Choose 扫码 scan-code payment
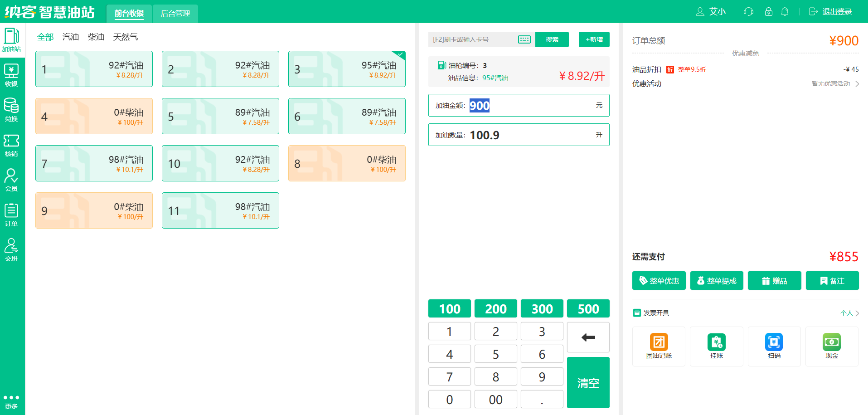Screen dimensions: 868x415 coord(774,346)
